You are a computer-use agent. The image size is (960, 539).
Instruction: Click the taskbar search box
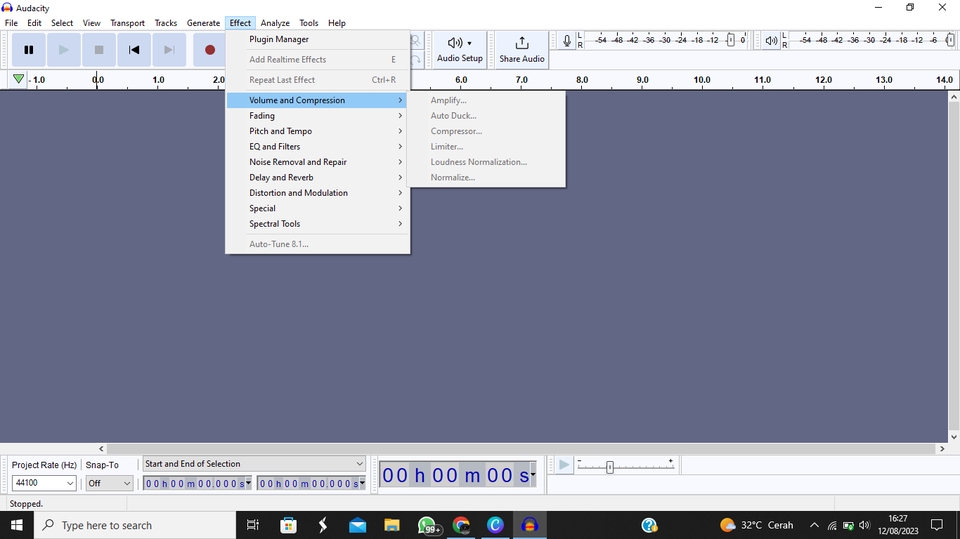(135, 526)
